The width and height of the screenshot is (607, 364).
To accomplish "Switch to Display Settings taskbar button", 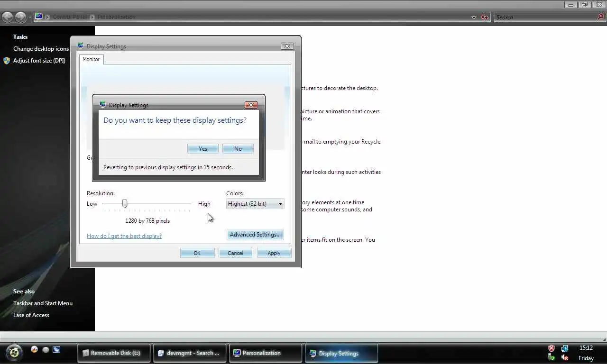I will click(341, 353).
